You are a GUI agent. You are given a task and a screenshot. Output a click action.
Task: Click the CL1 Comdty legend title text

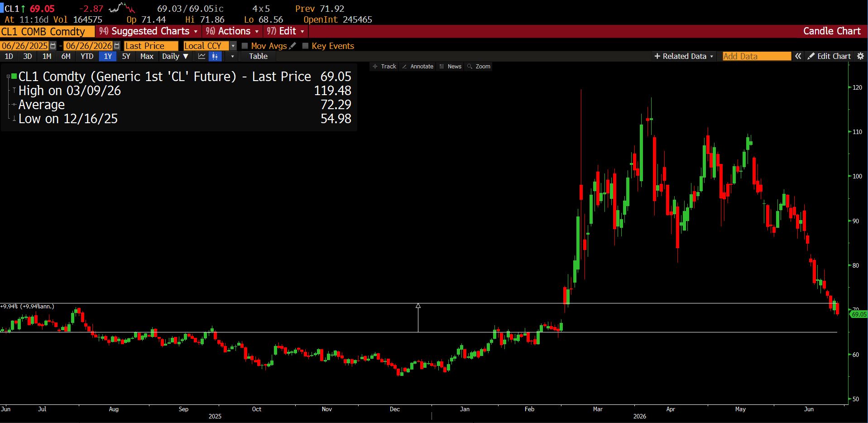(x=165, y=77)
